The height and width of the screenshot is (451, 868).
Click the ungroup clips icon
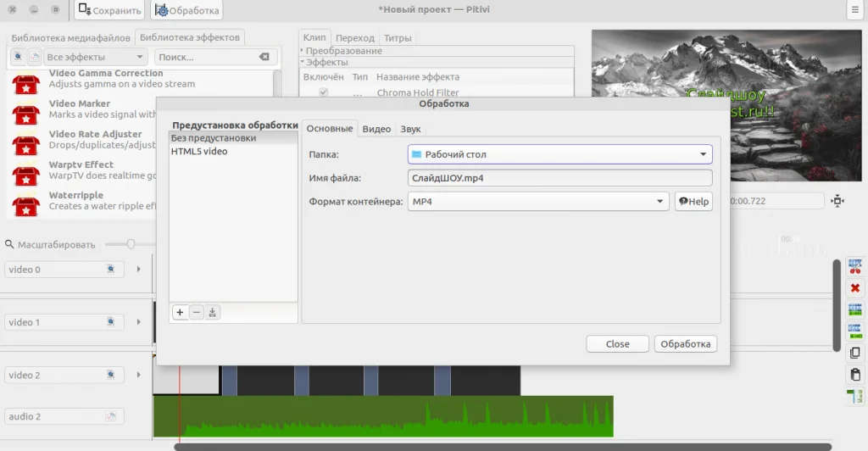[854, 331]
